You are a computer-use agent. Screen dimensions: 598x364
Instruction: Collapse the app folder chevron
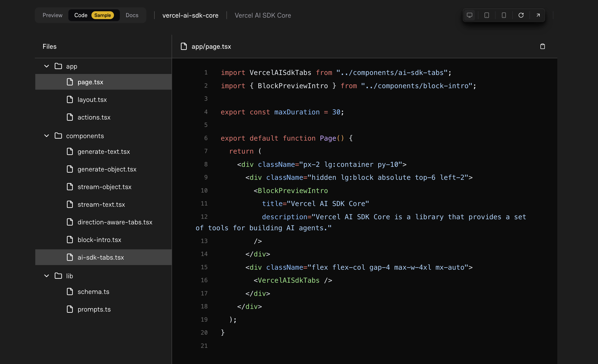(47, 66)
